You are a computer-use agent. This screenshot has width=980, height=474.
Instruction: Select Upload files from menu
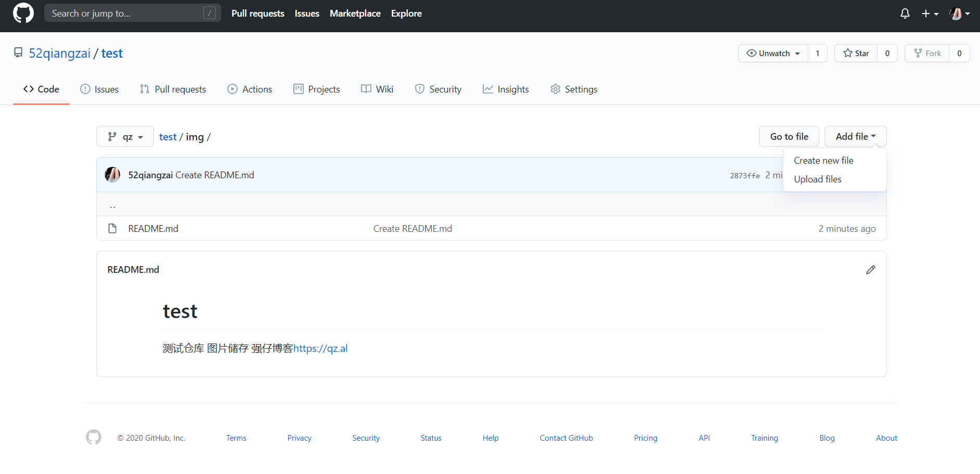(x=817, y=179)
